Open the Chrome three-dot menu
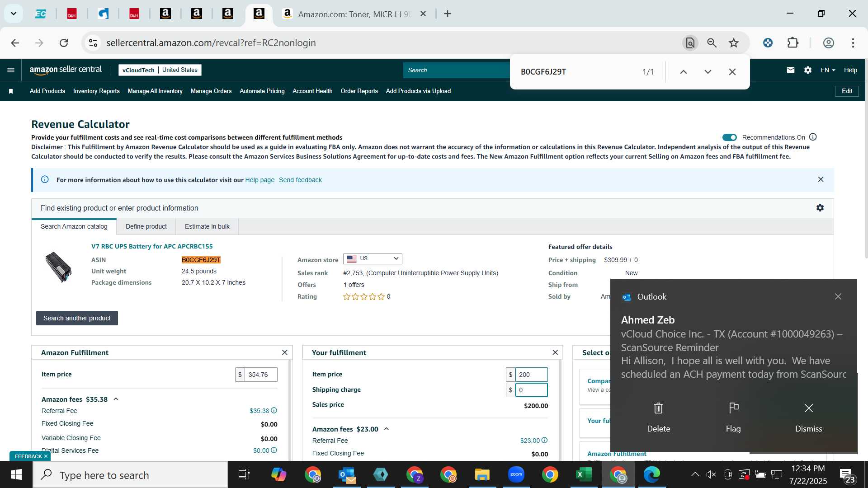Screen dimensions: 868x488 (853, 43)
